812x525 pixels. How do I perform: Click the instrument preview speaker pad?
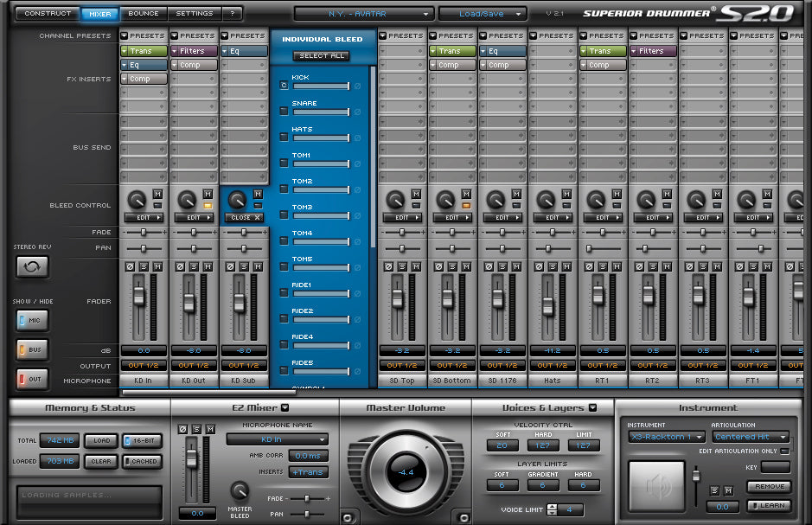click(656, 485)
